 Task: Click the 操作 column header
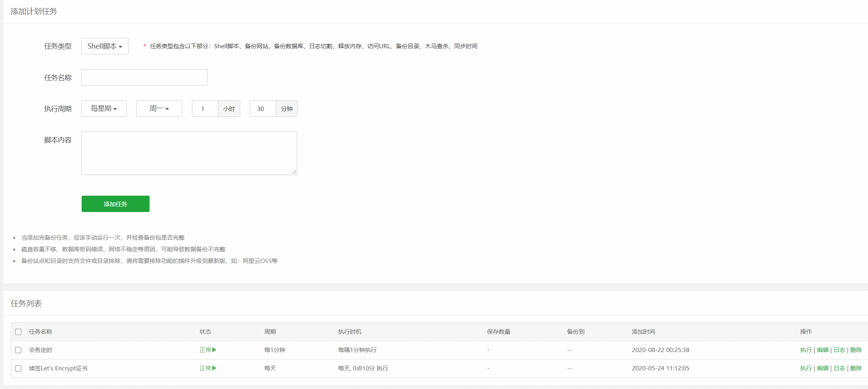[806, 332]
